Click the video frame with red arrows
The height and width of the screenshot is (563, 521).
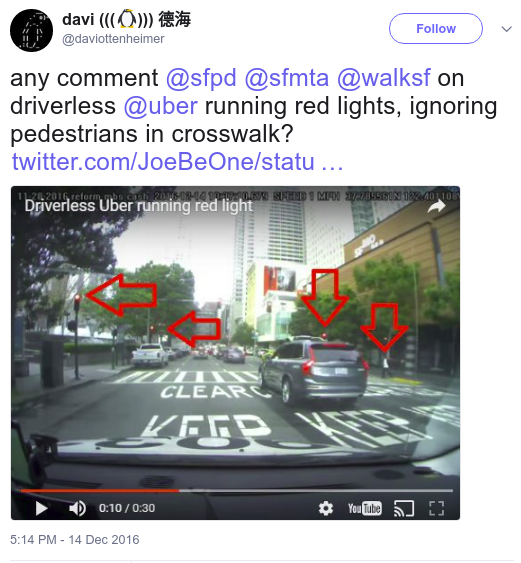[x=235, y=345]
